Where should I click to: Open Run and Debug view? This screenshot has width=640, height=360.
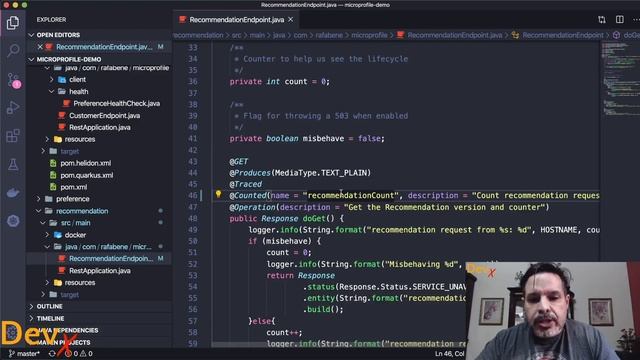click(13, 108)
